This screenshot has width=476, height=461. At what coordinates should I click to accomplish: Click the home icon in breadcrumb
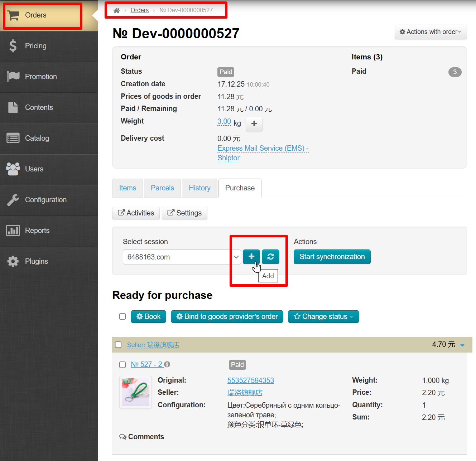tap(116, 10)
